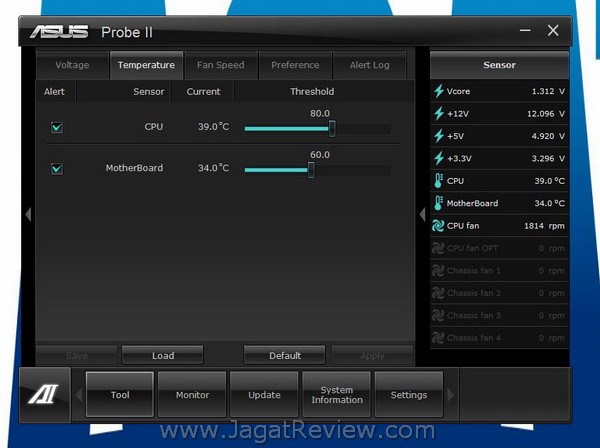Click the +3.3V lightning bolt icon

coord(439,158)
